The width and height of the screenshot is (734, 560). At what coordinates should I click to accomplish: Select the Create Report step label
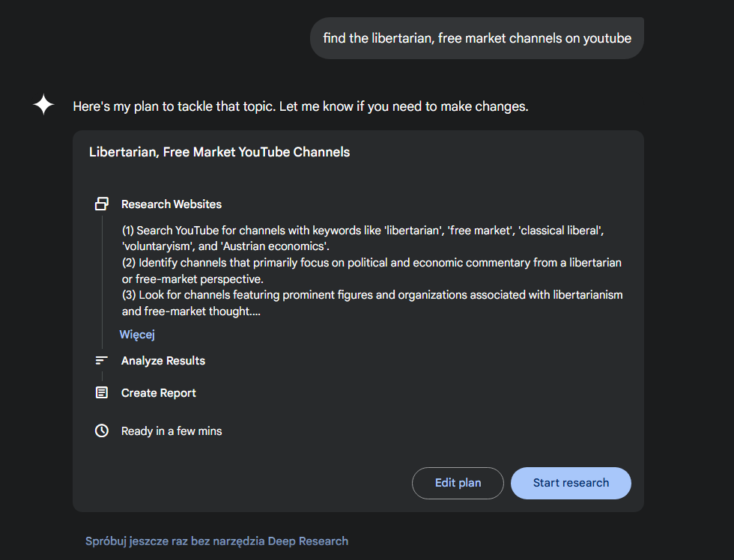coord(158,393)
